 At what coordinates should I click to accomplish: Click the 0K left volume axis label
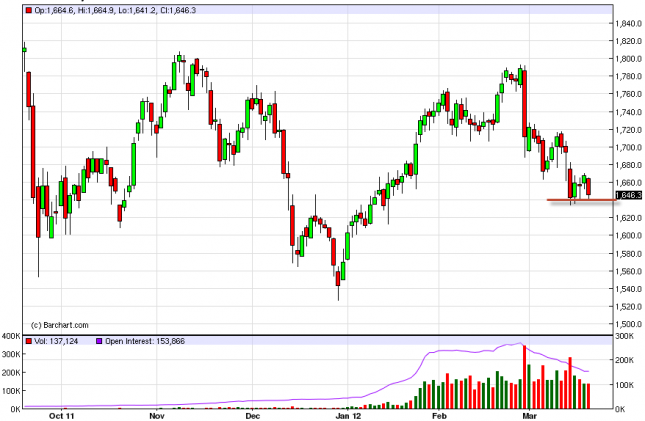click(x=16, y=409)
